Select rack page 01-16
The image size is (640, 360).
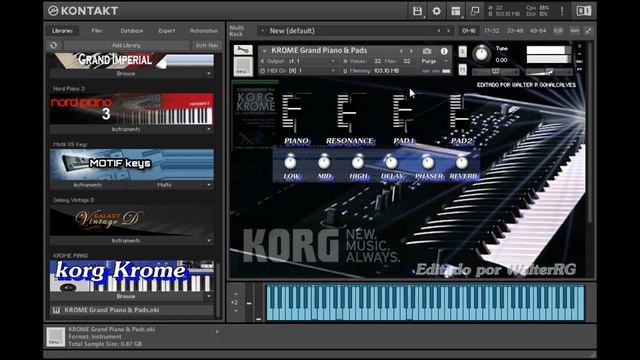(x=468, y=31)
